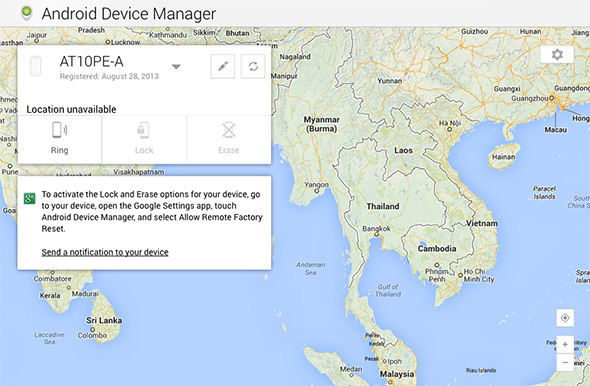
Task: Click the Thailand label on the map
Action: coord(383,206)
